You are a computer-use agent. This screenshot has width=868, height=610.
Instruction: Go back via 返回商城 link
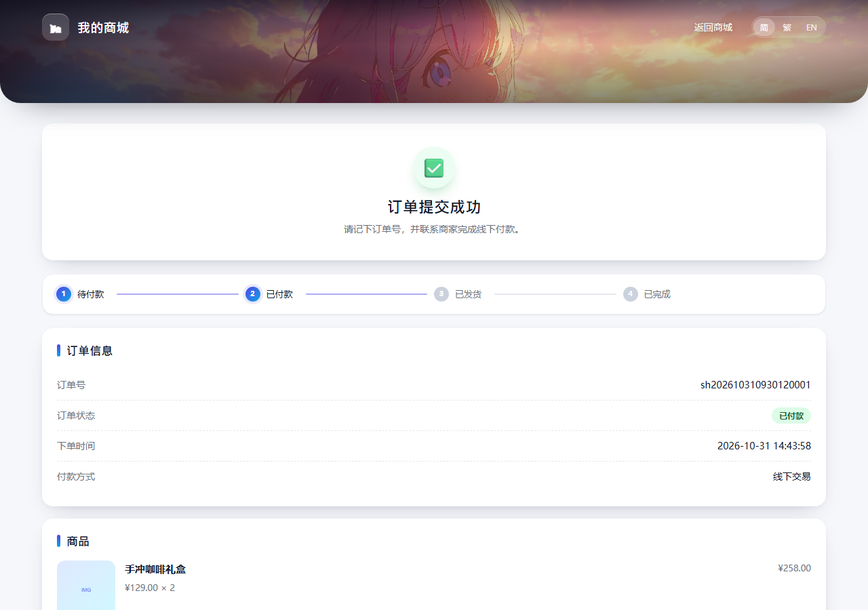(713, 28)
